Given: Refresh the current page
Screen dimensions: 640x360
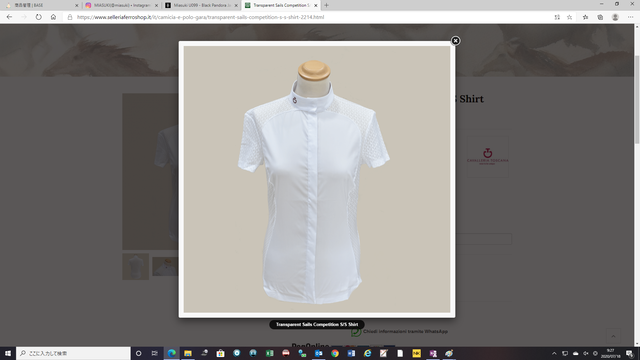Looking at the screenshot, I should [38, 17].
